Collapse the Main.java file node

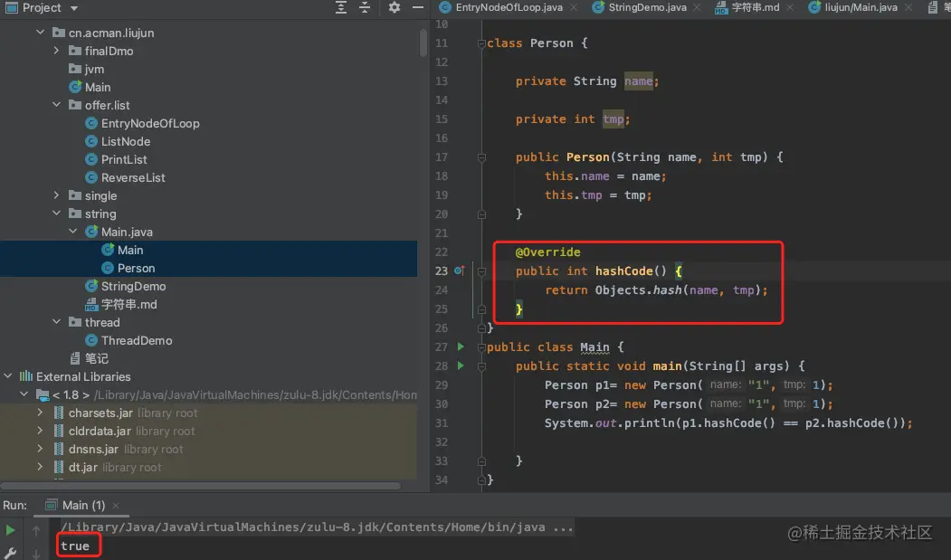pos(72,232)
